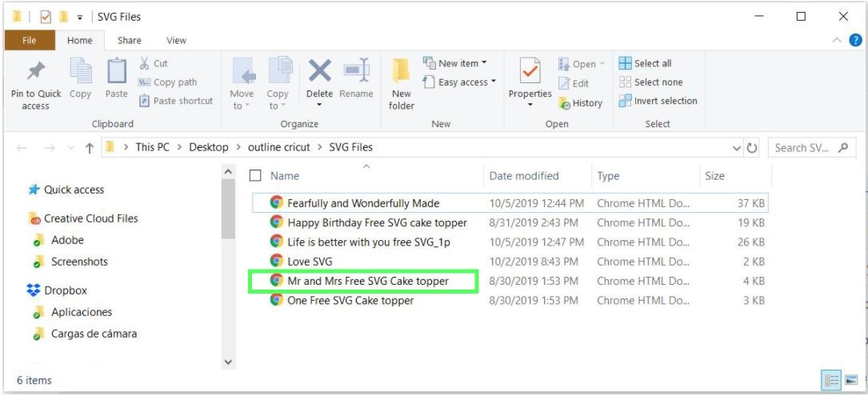Select Fearfully and Wonderfully Made file

(x=510, y=203)
